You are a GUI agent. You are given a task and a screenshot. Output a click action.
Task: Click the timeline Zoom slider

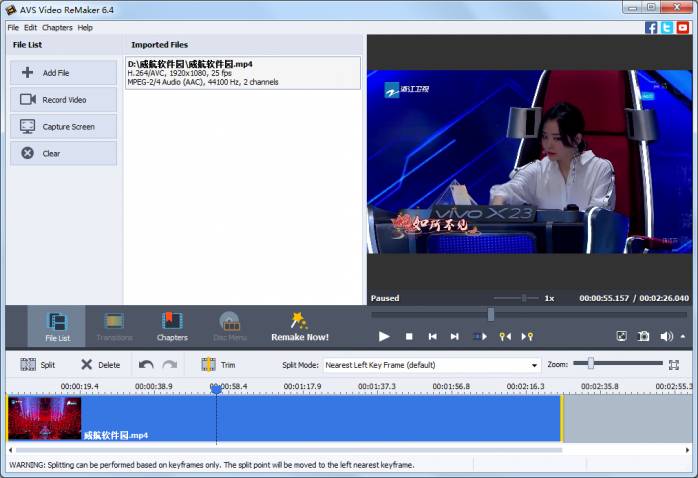click(591, 364)
